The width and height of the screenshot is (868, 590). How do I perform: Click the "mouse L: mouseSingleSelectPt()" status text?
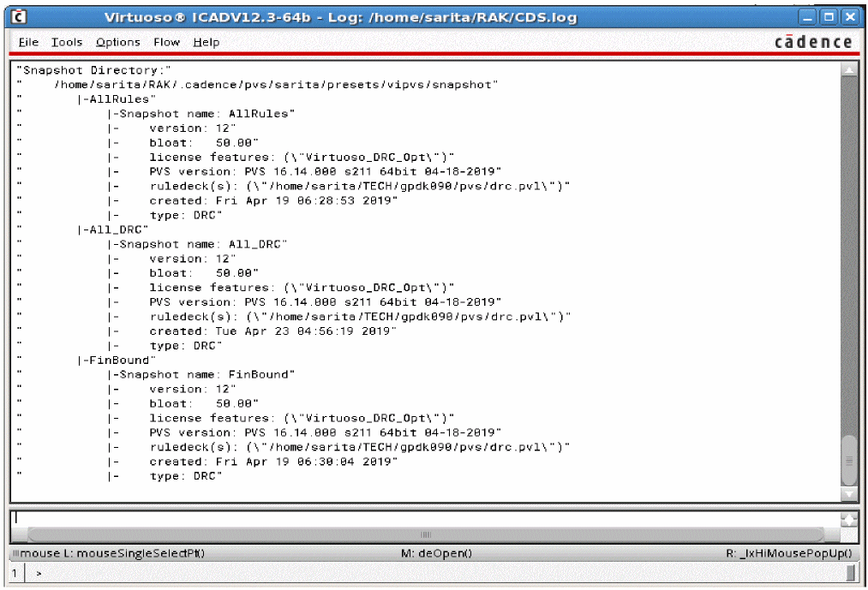112,553
